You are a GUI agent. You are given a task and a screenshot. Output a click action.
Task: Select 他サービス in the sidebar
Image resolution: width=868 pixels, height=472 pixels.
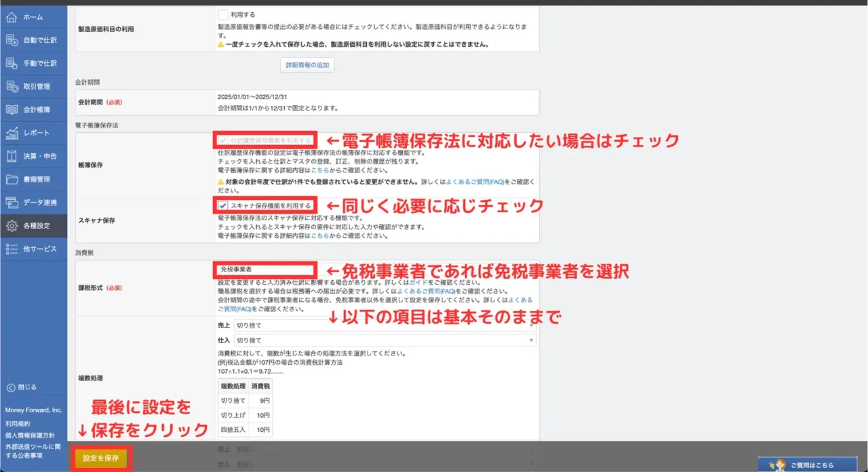(x=34, y=249)
